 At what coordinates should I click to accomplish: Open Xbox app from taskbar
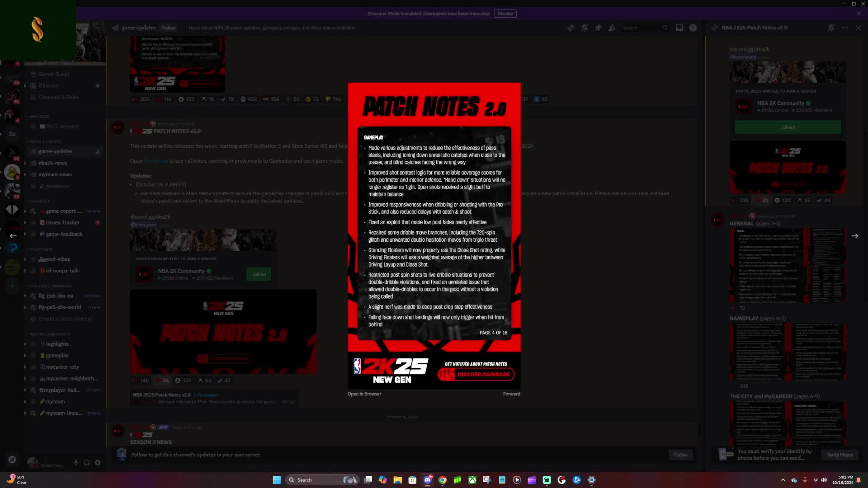(472, 480)
